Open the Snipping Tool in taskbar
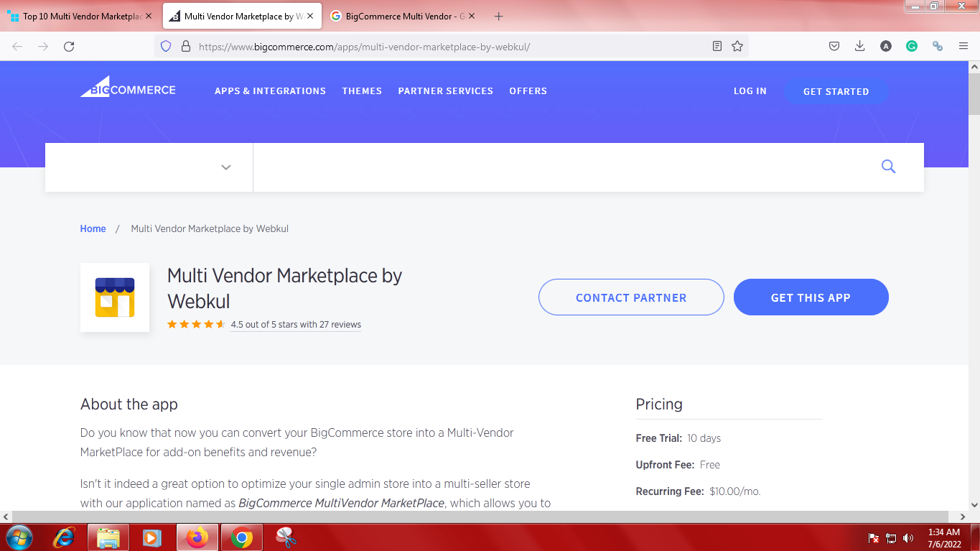980x551 pixels. coord(286,537)
